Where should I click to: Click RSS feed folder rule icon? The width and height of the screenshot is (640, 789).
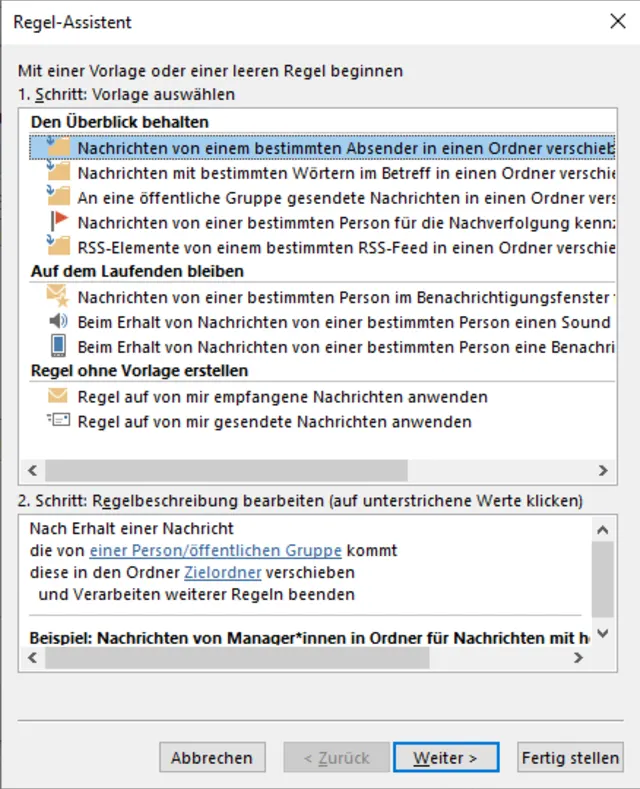pos(58,246)
